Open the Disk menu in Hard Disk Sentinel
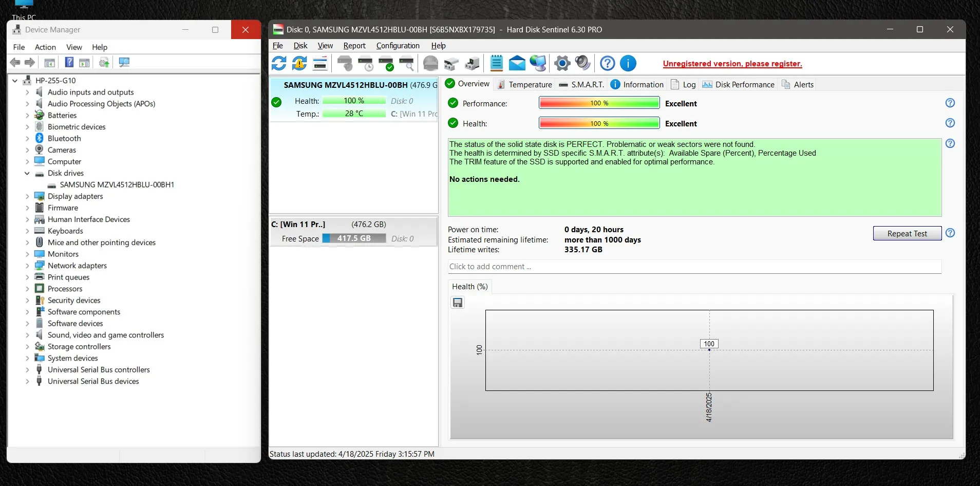This screenshot has width=980, height=486. pos(300,46)
